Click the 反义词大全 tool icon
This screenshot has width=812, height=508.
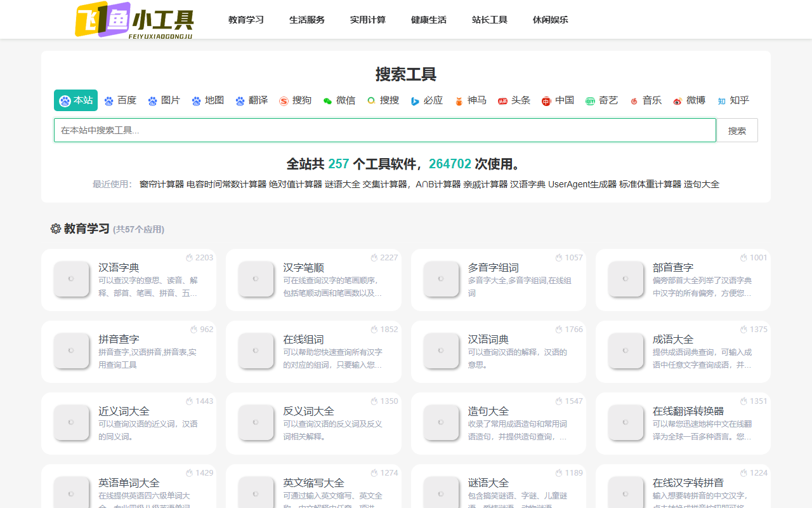tap(256, 422)
